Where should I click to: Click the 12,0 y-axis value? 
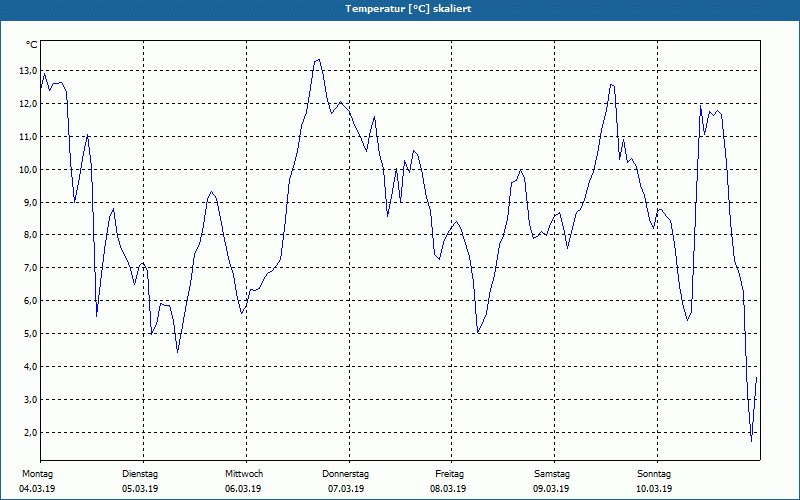[x=28, y=104]
